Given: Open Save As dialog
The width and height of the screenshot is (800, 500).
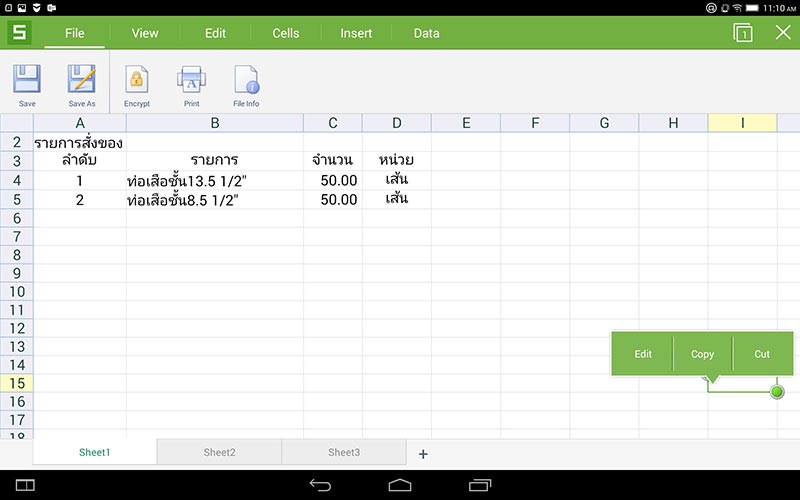Looking at the screenshot, I should pos(82,79).
